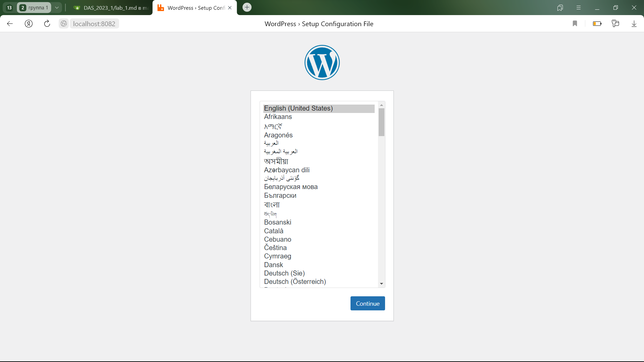Select Български language option
Screen dimensions: 644x362
pyautogui.click(x=319, y=195)
